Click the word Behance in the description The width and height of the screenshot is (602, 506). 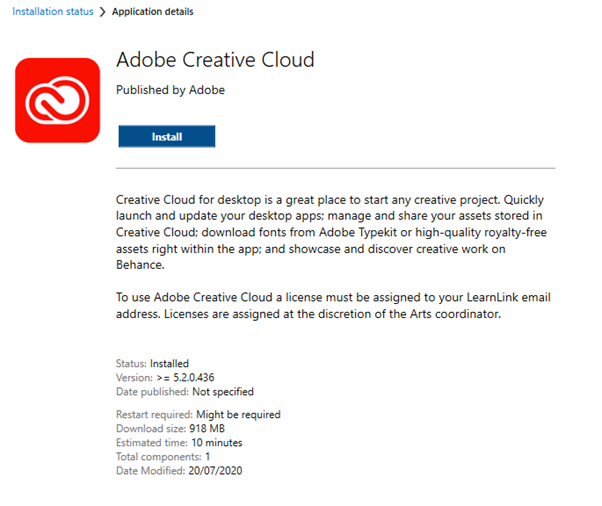click(140, 265)
